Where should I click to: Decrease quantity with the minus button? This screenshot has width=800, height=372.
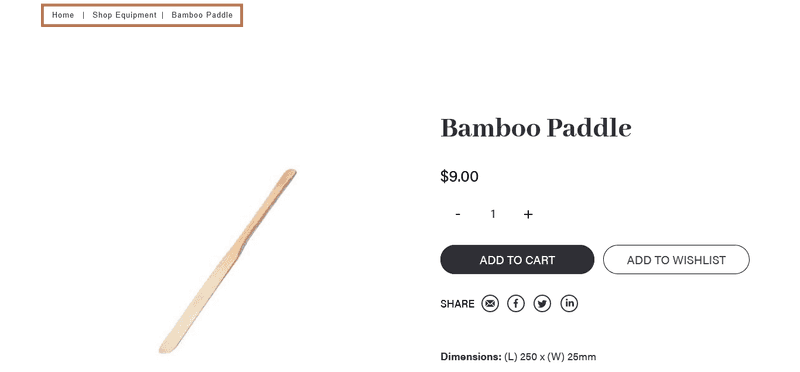pos(458,214)
